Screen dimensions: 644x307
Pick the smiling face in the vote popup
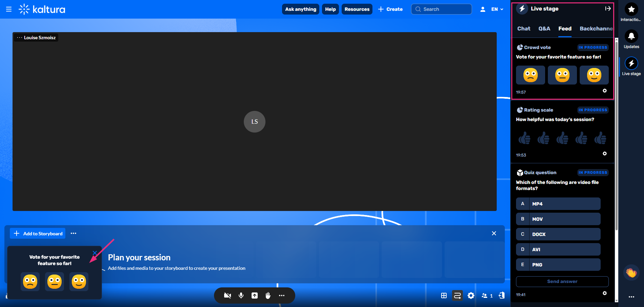(79, 281)
